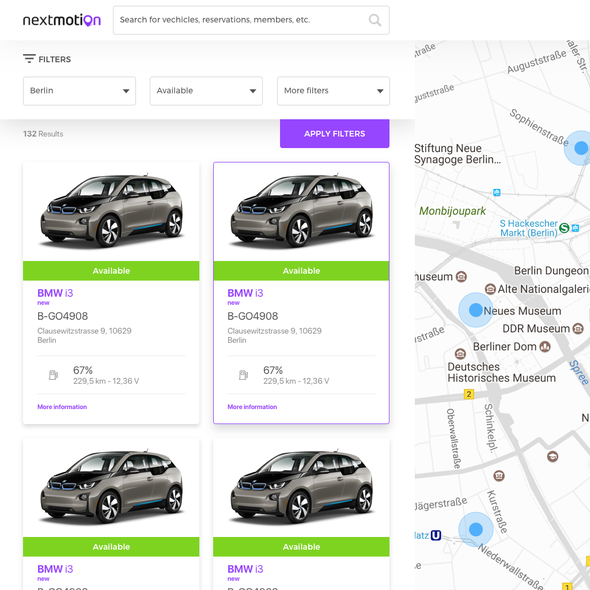
Task: Click fuel icon on first card
Action: (x=53, y=375)
